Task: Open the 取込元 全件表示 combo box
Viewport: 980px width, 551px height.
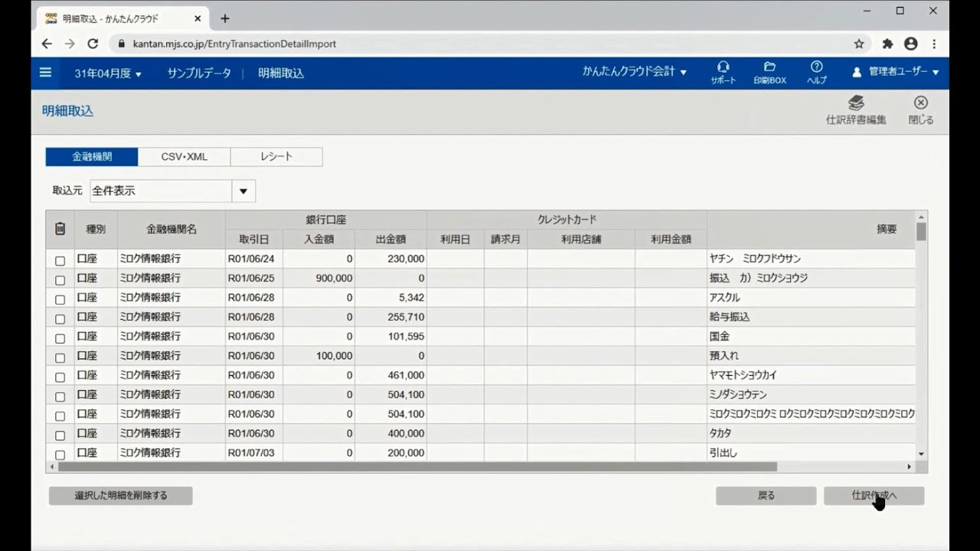Action: pyautogui.click(x=172, y=191)
